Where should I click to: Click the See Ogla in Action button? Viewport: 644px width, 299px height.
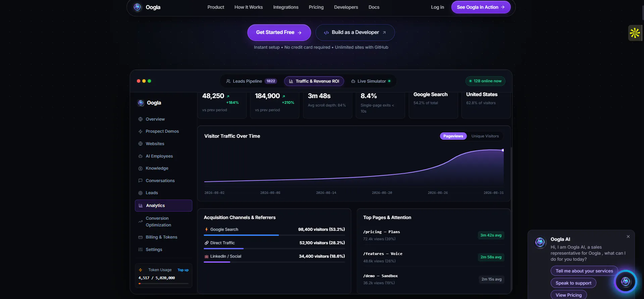(x=481, y=7)
